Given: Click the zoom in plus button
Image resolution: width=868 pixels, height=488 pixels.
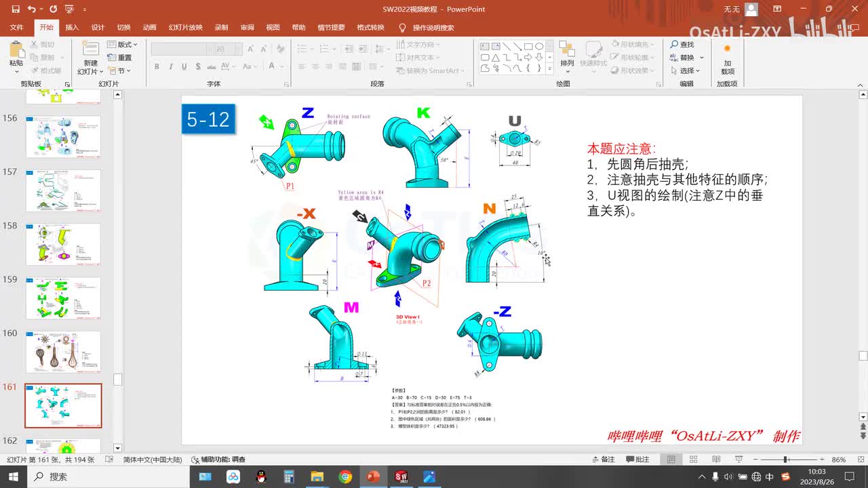Looking at the screenshot, I should pos(822,460).
